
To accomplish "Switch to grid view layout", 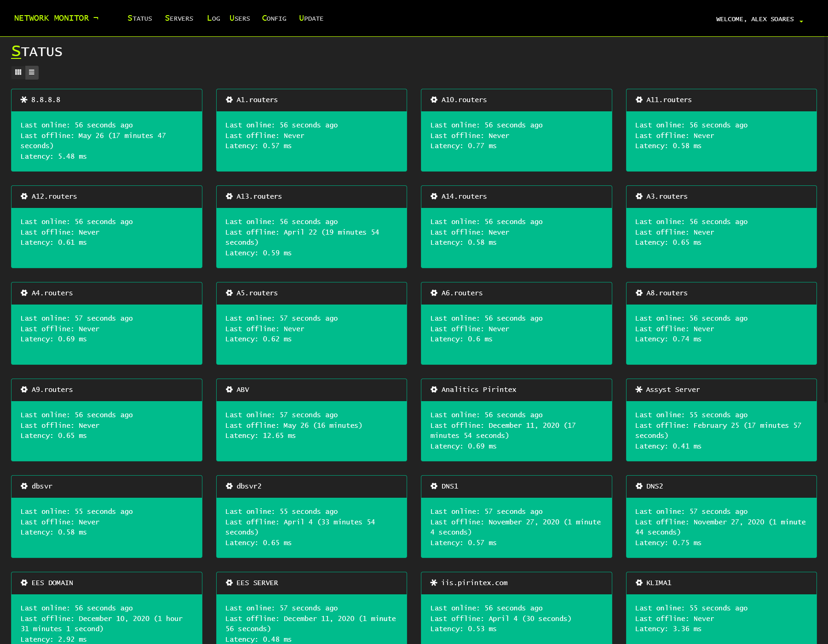I will 18,72.
